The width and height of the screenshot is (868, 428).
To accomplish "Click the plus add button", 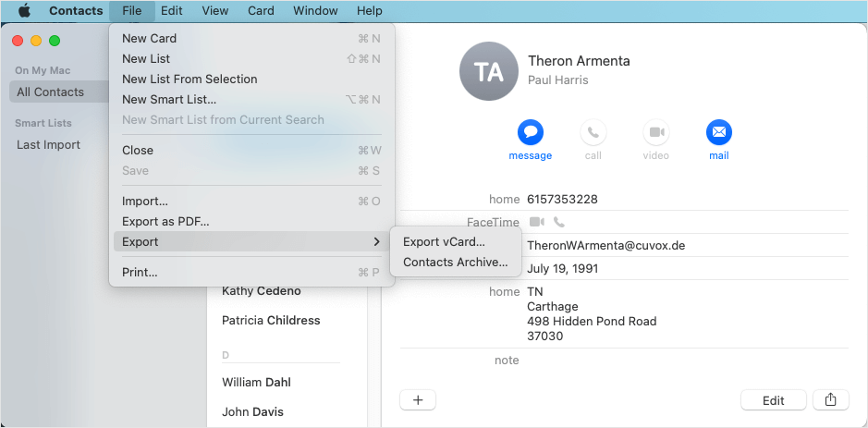I will point(418,400).
